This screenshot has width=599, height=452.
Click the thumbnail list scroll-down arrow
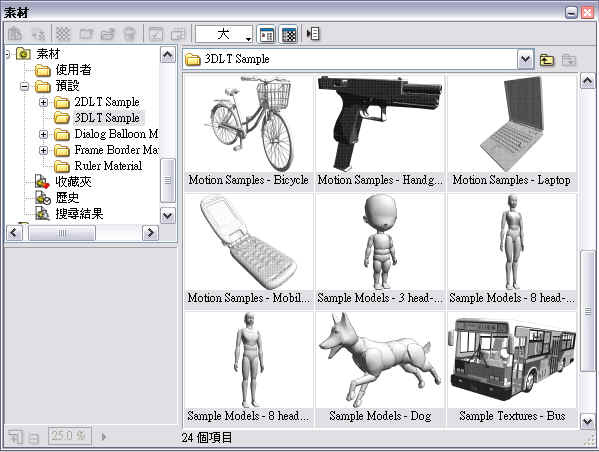[x=587, y=422]
